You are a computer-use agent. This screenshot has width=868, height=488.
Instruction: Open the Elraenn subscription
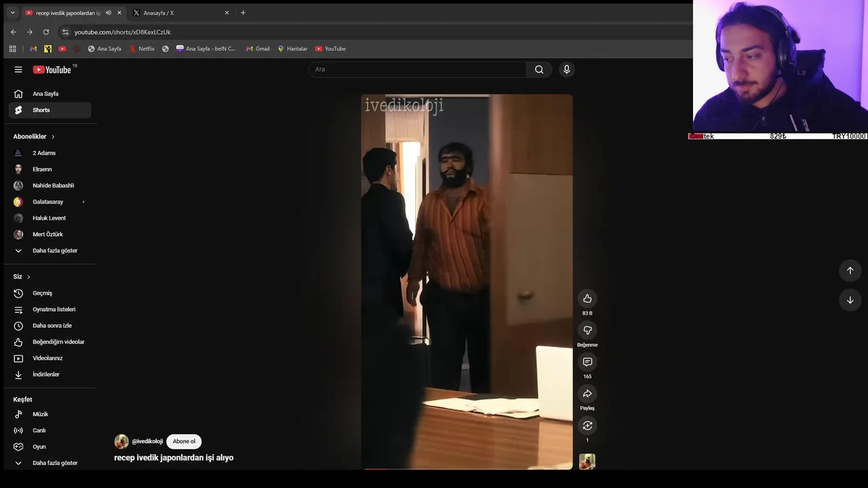coord(50,169)
